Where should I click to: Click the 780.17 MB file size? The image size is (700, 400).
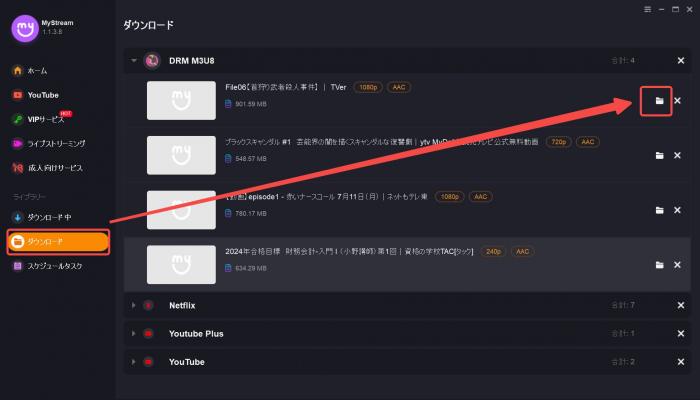point(251,213)
